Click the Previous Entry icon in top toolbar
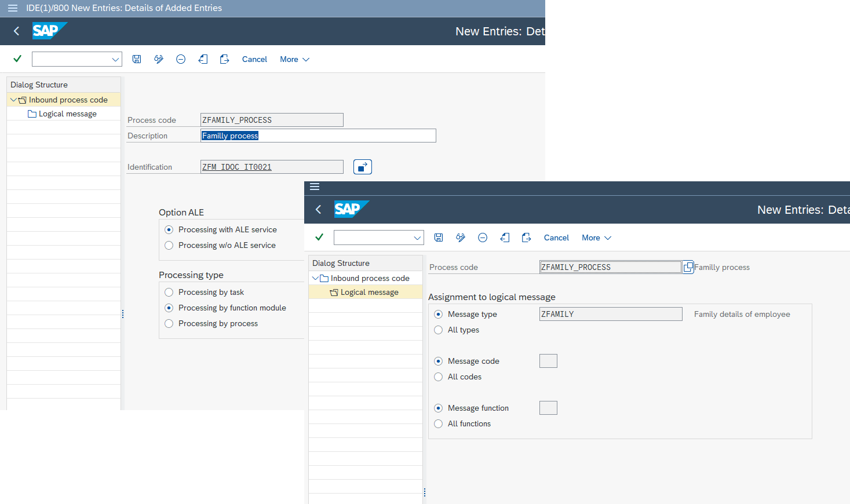The height and width of the screenshot is (504, 850). click(203, 59)
